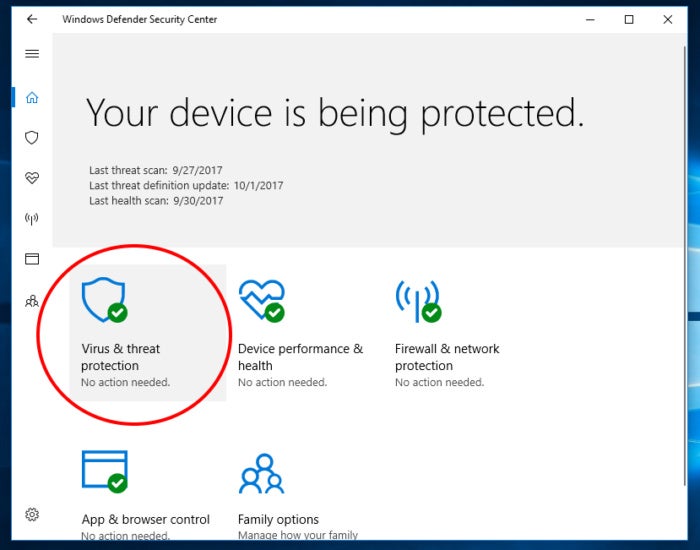The width and height of the screenshot is (700, 550).
Task: Click the Windows Defender Security Center title
Action: 139,19
